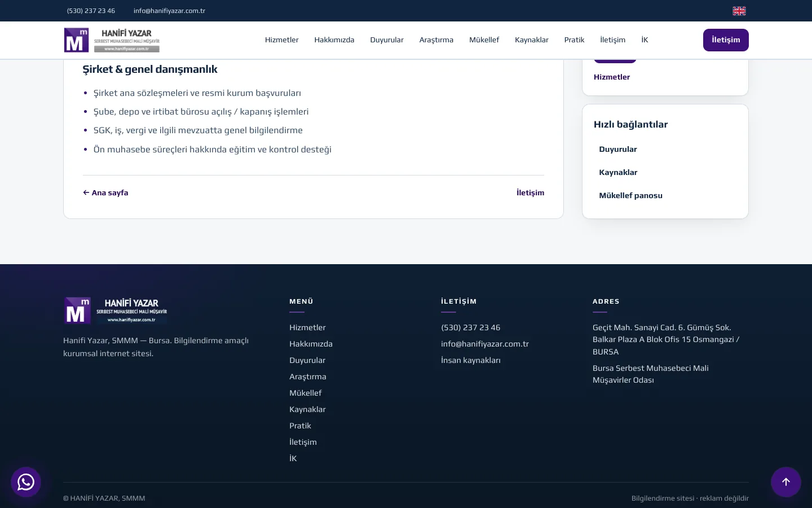Open Kaynaklar under Hızlı bağlantılar
The image size is (812, 508).
click(618, 172)
